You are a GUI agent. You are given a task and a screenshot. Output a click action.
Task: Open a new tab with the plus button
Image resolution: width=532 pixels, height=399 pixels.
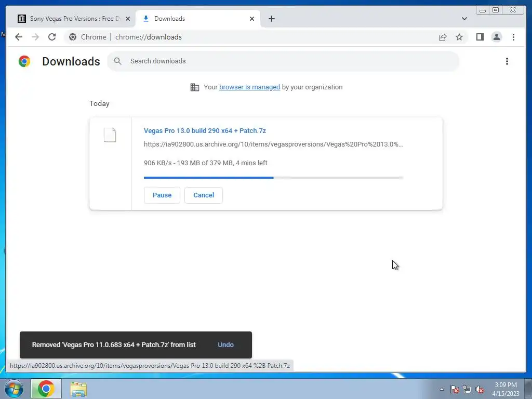coord(271,19)
